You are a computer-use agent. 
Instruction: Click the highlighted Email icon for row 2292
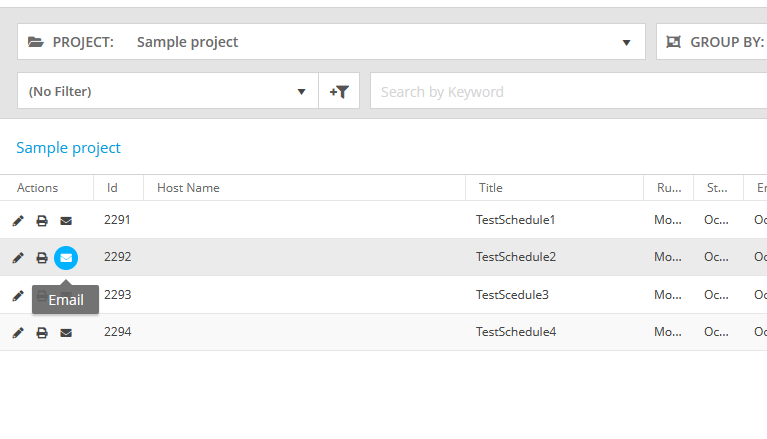pos(66,258)
